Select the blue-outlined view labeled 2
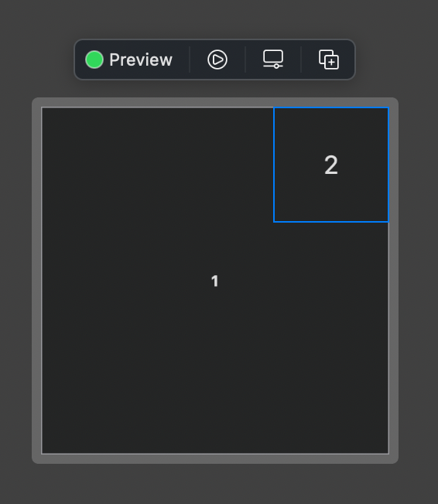 (x=331, y=165)
